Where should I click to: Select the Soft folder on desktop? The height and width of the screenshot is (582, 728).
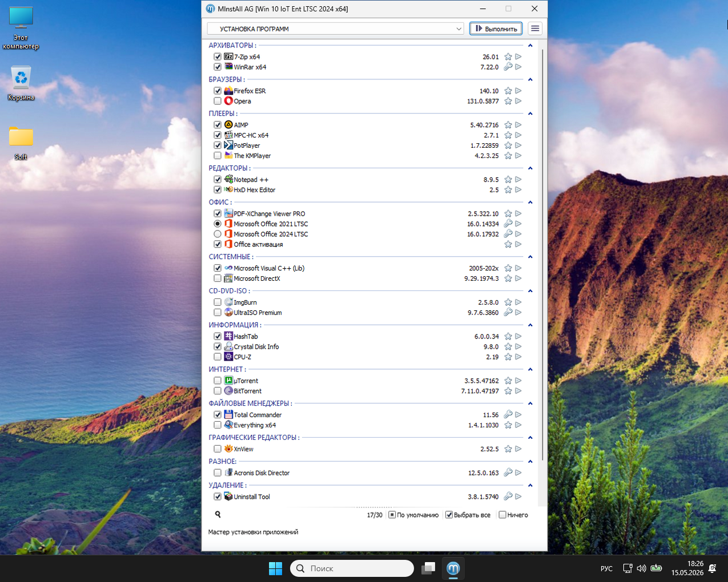(21, 143)
